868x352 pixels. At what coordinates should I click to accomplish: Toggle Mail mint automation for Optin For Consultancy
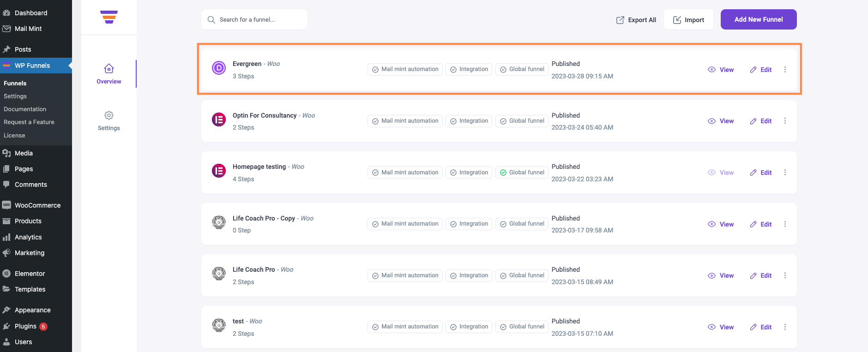[x=405, y=121]
